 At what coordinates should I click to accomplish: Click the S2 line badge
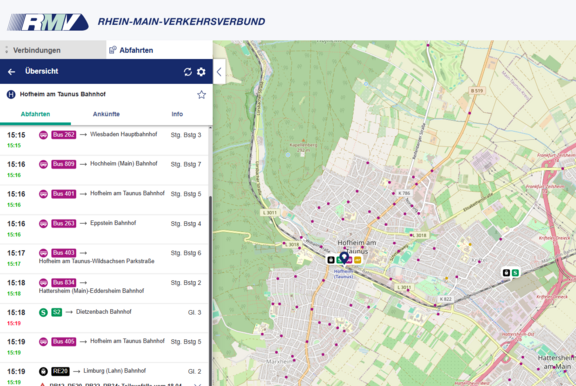[x=57, y=312]
